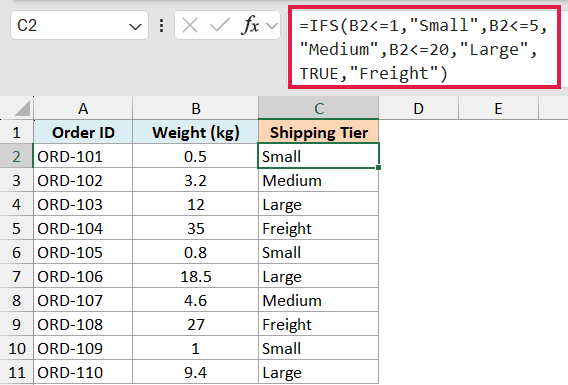Click the Small cell in ORD-109 row
Viewport: 568px width, 385px height.
click(319, 348)
